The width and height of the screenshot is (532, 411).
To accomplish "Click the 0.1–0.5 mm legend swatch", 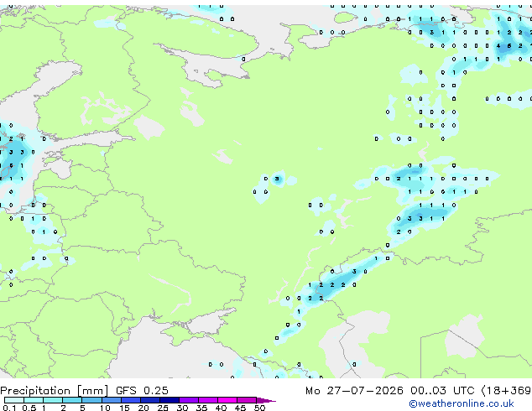I will (14, 400).
